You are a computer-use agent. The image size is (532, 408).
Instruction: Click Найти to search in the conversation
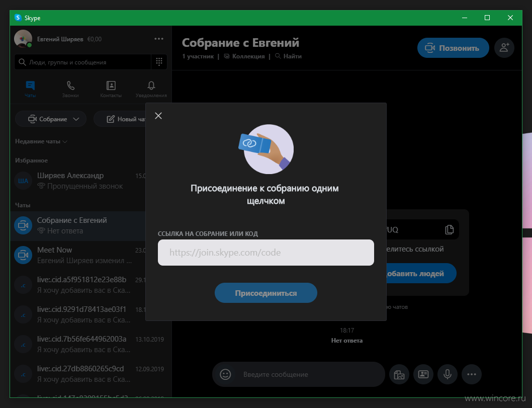pos(288,56)
